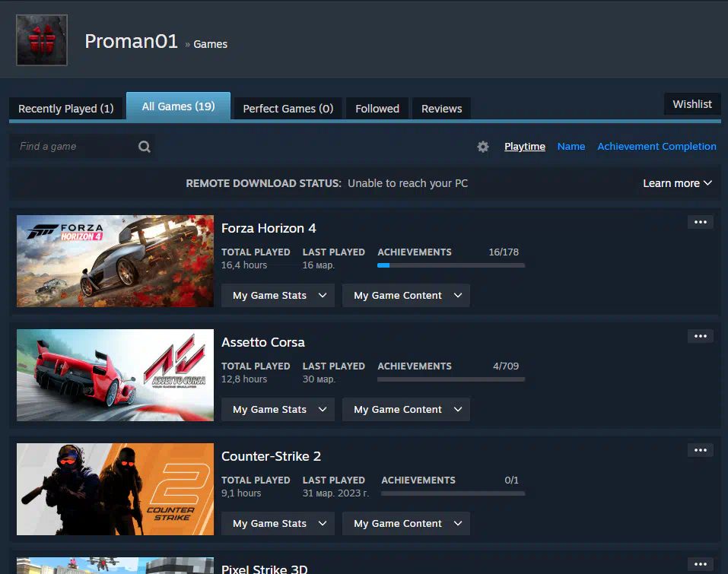Click the 9,1 hours total played value

click(x=241, y=493)
